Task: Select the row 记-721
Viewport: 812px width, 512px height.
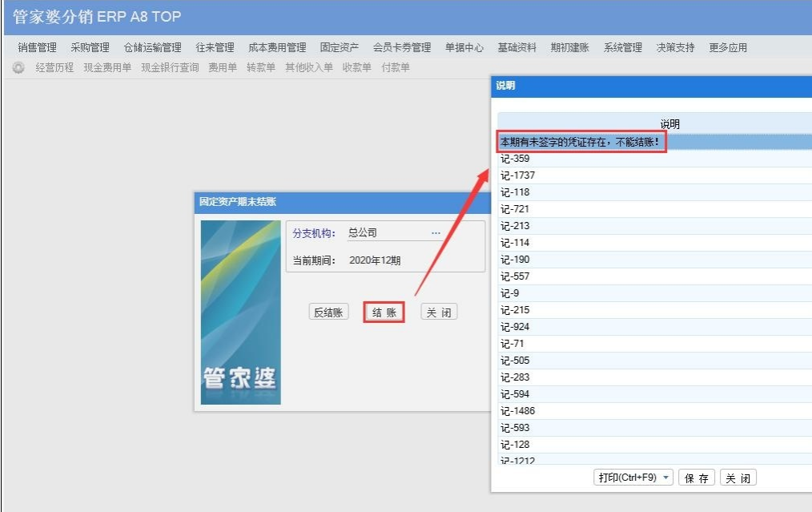Action: tap(654, 209)
